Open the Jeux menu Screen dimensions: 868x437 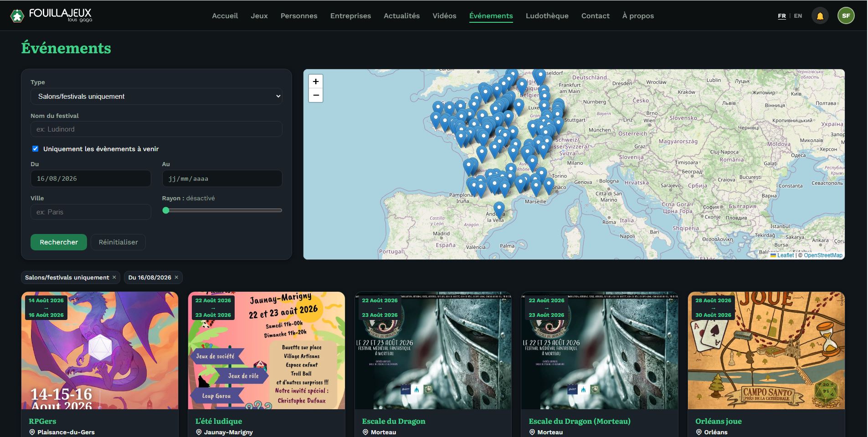pyautogui.click(x=259, y=16)
